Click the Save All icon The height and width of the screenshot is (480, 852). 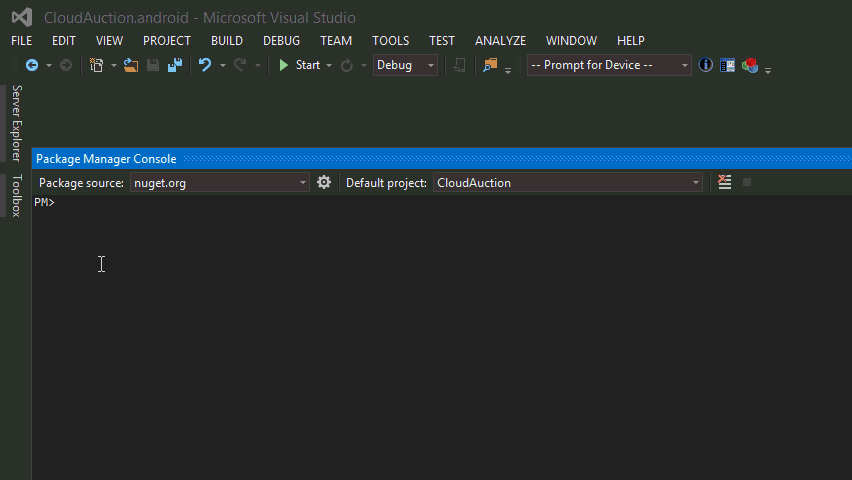174,65
